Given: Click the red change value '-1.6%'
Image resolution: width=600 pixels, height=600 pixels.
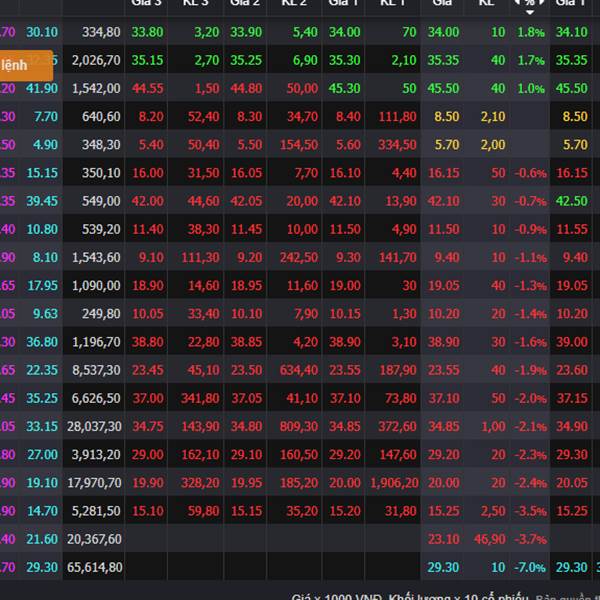Looking at the screenshot, I should 530,342.
